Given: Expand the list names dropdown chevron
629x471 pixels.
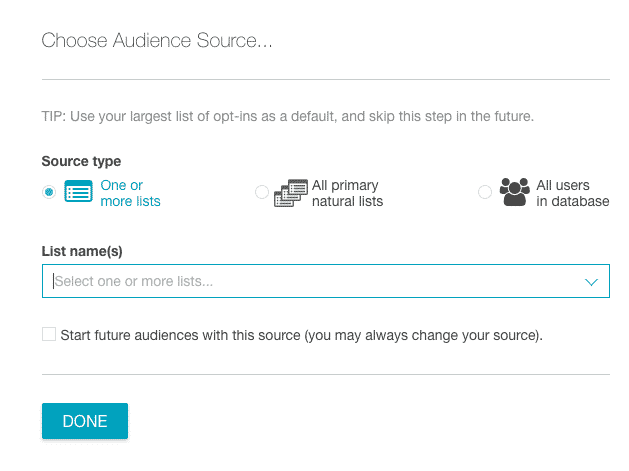Looking at the screenshot, I should click(x=590, y=282).
